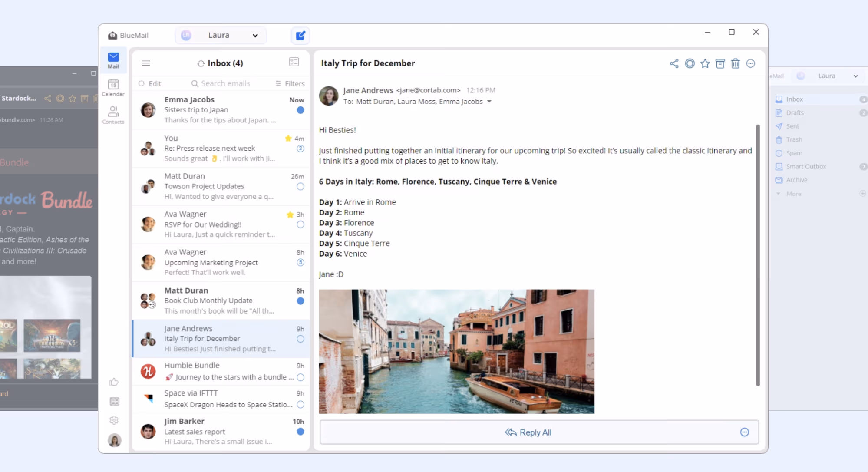Star the Italy Trip email

tap(705, 63)
